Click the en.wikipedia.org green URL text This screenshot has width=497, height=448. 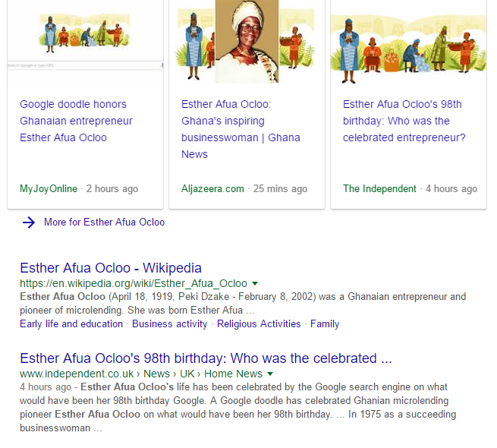134,283
